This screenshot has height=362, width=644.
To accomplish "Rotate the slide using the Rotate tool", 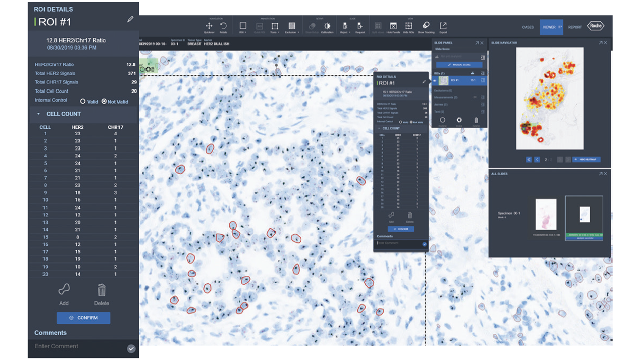I will click(223, 26).
